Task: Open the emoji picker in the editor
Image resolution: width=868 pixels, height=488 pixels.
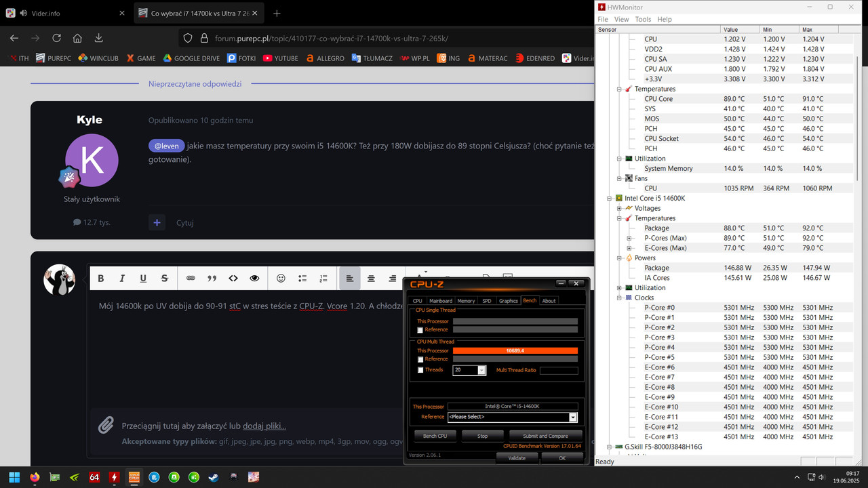Action: 281,278
